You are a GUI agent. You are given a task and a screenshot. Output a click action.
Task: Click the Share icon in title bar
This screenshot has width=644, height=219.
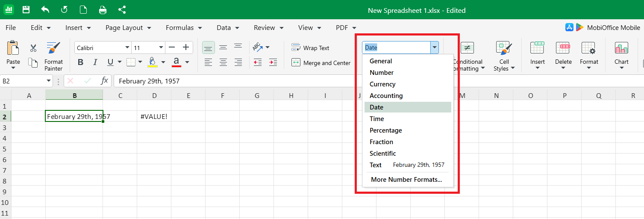(x=122, y=10)
